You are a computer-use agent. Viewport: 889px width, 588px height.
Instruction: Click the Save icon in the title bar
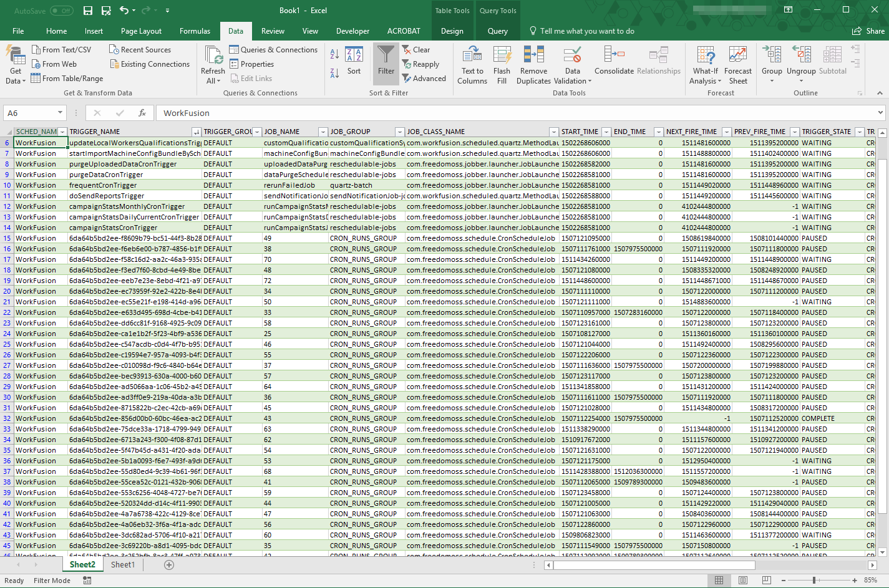click(x=88, y=11)
